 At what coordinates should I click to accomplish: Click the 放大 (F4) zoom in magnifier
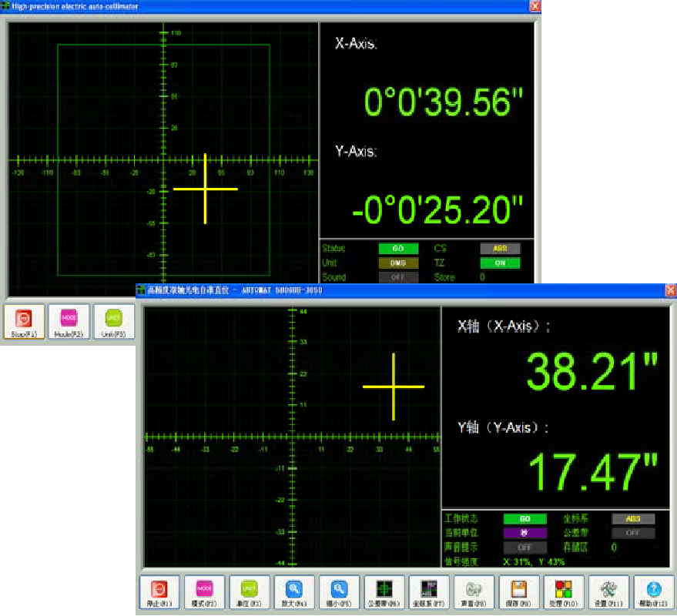(x=294, y=592)
